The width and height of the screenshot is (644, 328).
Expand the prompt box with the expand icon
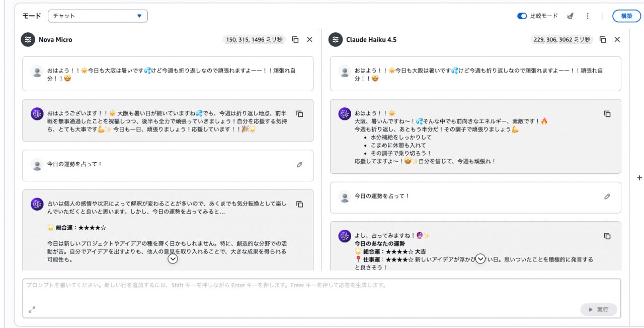pos(32,309)
